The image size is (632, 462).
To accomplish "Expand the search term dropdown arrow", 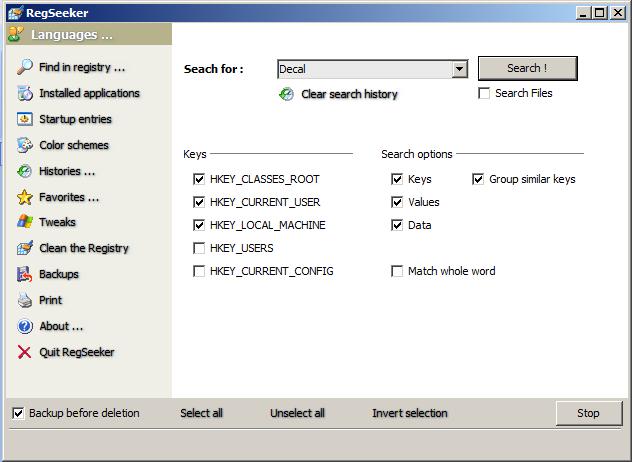I will pos(459,69).
